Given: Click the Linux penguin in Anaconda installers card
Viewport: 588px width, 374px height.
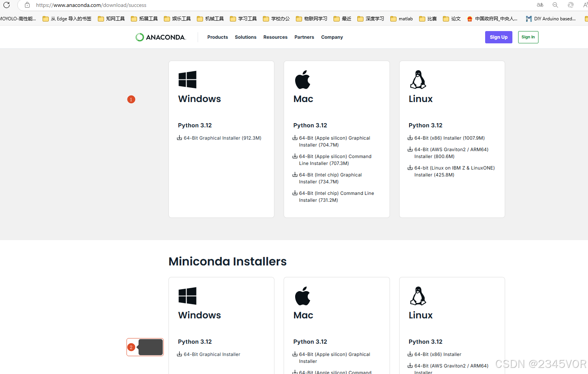Looking at the screenshot, I should point(418,79).
